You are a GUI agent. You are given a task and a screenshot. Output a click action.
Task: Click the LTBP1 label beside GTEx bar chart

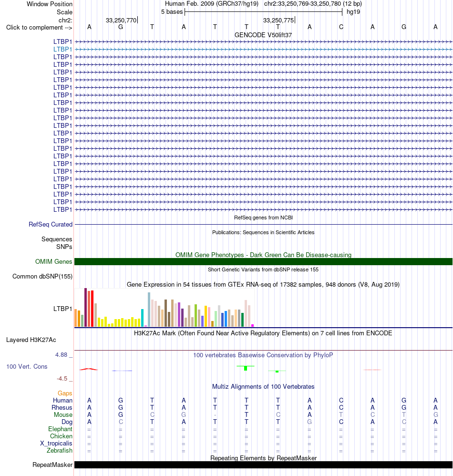[x=63, y=309]
